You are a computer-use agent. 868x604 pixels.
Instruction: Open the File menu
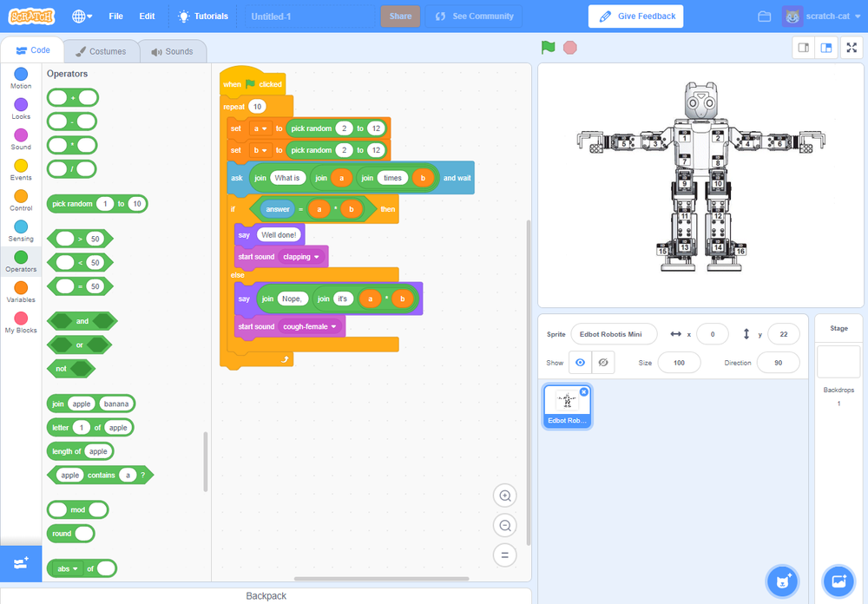(116, 15)
